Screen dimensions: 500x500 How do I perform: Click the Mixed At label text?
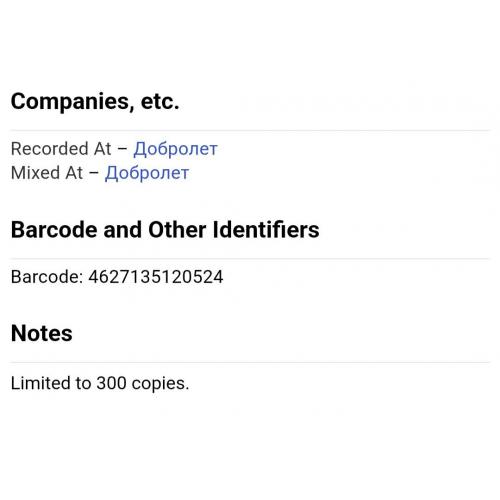(47, 173)
